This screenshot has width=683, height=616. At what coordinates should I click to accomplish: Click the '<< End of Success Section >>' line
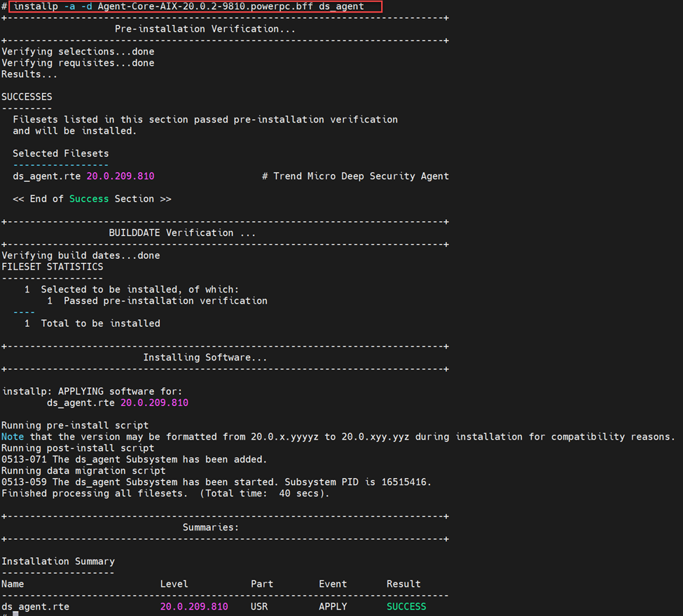(x=92, y=199)
